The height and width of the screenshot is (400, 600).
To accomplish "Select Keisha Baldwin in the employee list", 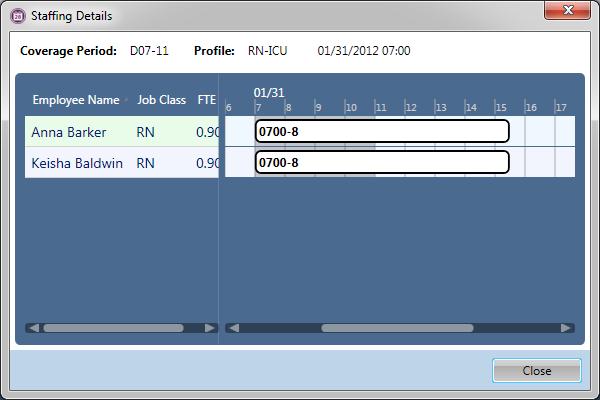I will tap(77, 162).
